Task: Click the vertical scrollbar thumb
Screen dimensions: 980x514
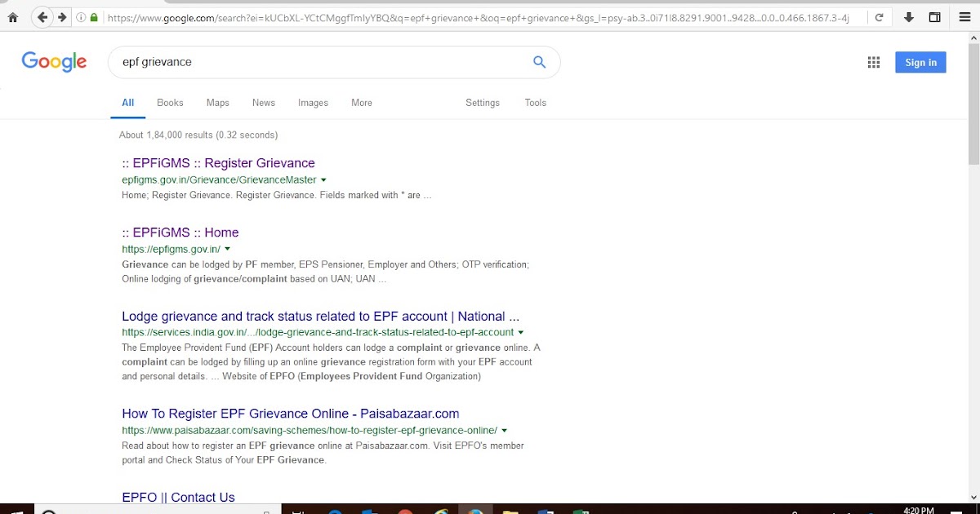Action: tap(973, 105)
